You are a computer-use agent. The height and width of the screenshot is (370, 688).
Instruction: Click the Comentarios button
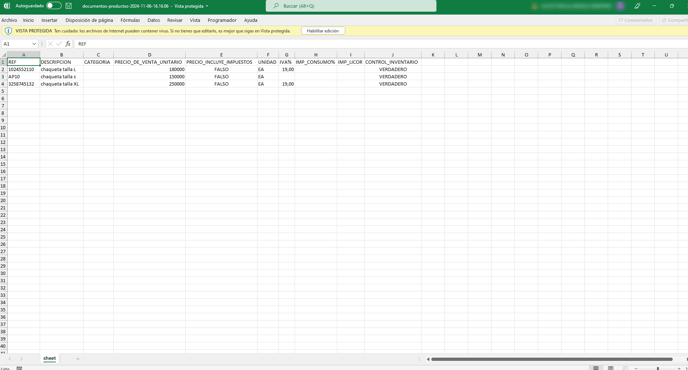coord(635,20)
